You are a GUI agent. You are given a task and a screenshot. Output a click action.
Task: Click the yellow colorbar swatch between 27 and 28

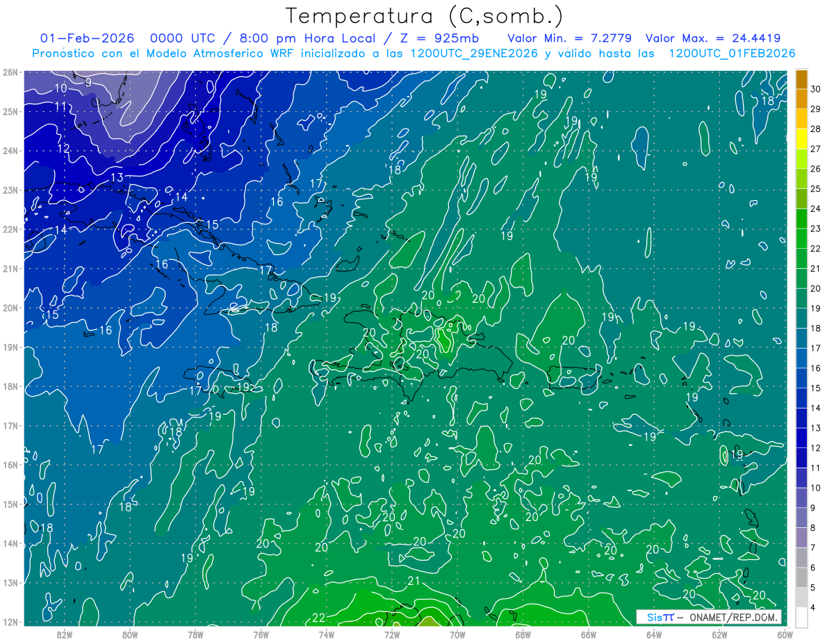coord(801,139)
